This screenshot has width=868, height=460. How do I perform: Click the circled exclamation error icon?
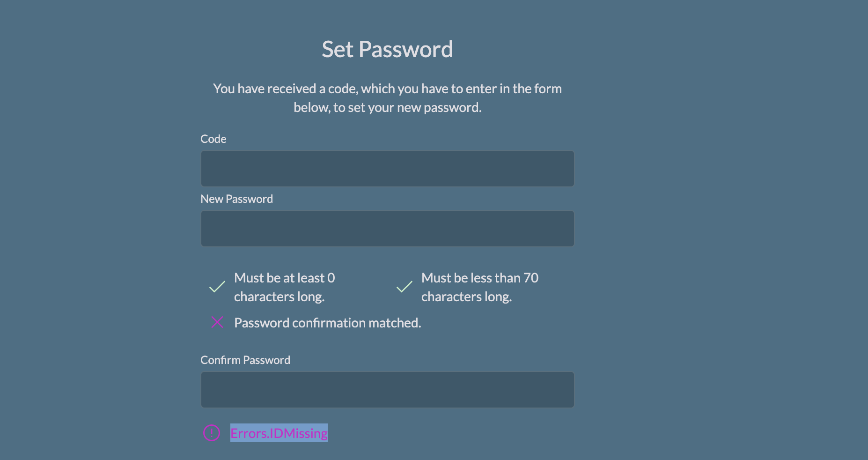pyautogui.click(x=212, y=433)
